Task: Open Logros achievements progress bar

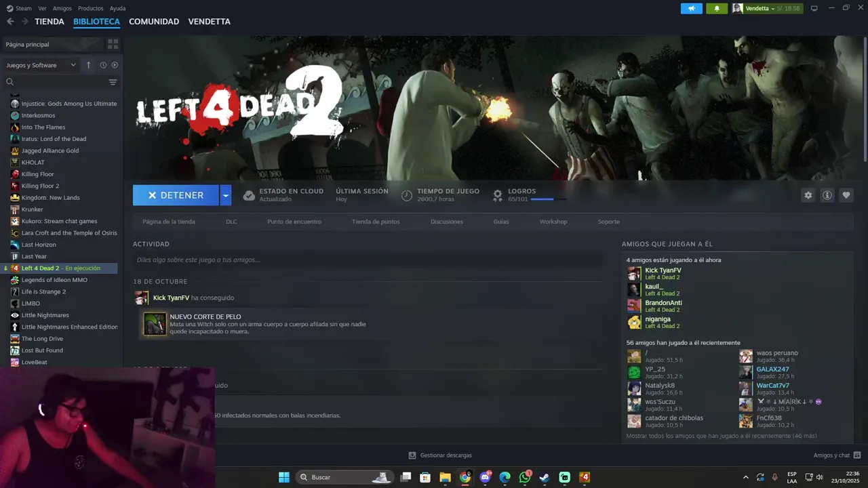Action: (549, 199)
